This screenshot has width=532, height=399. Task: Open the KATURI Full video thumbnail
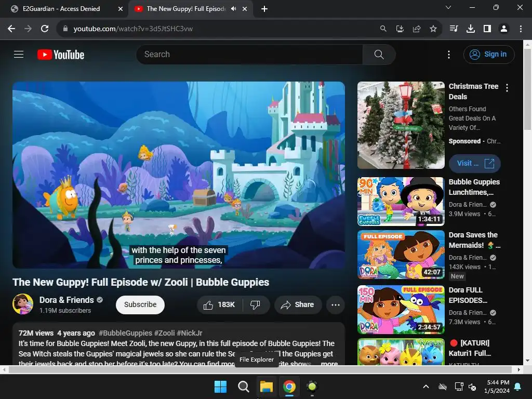click(x=401, y=352)
